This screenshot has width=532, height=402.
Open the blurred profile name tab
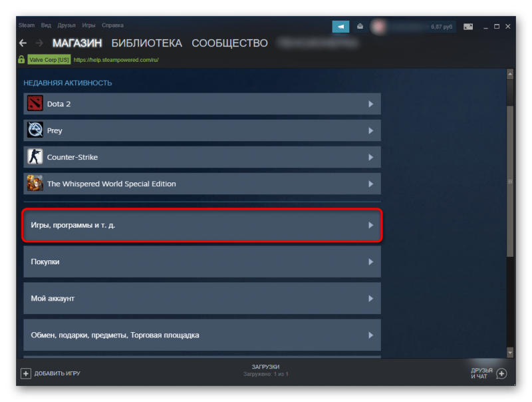click(x=318, y=43)
